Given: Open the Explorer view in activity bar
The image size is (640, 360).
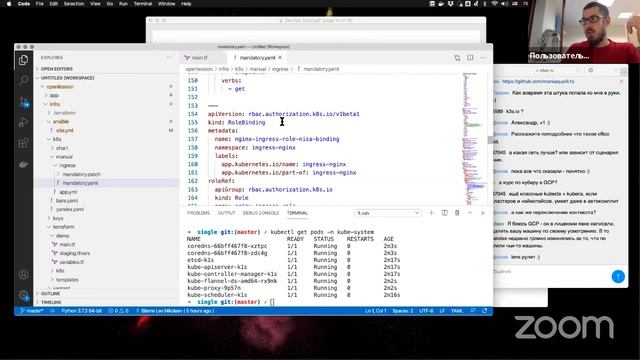Looking at the screenshot, I should tap(23, 60).
